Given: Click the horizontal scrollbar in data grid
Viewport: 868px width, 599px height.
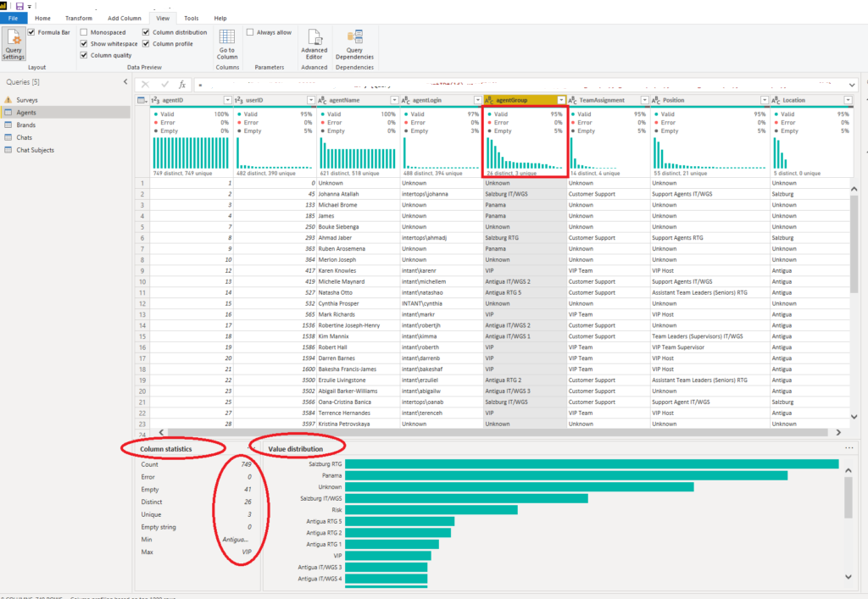Looking at the screenshot, I should pyautogui.click(x=497, y=433).
